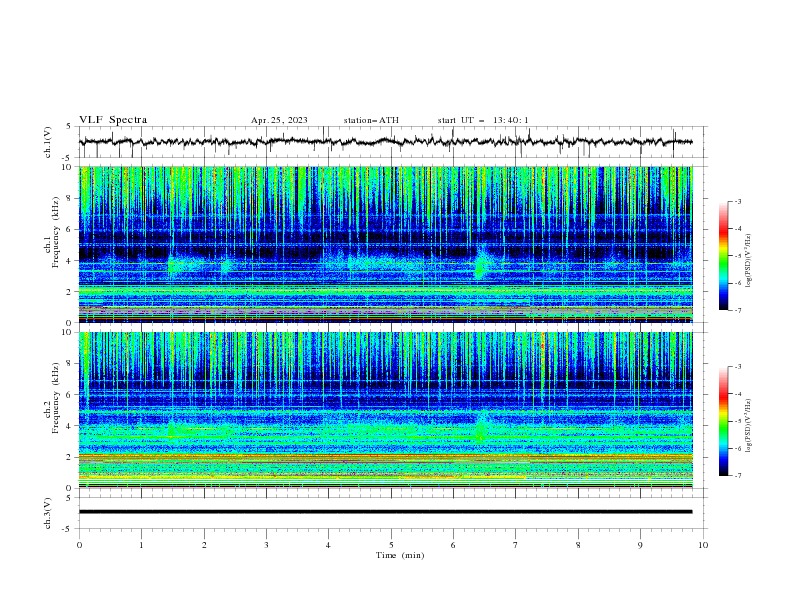Click time axis tick label '7'
This screenshot has width=792, height=612.
pos(516,545)
